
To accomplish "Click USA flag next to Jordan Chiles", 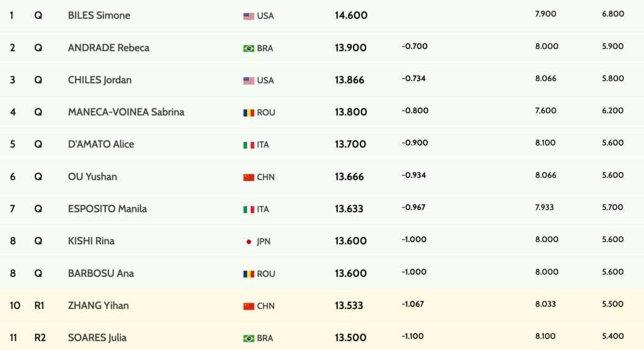I will coord(249,81).
